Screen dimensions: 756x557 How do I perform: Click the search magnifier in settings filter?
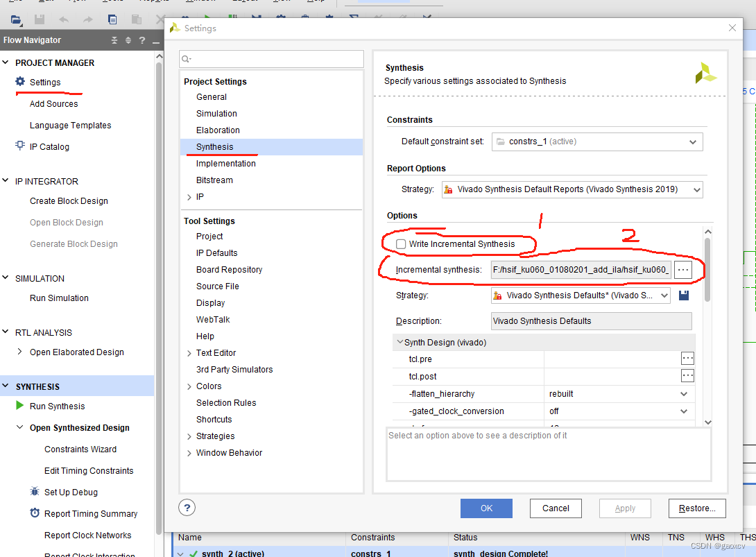(186, 59)
